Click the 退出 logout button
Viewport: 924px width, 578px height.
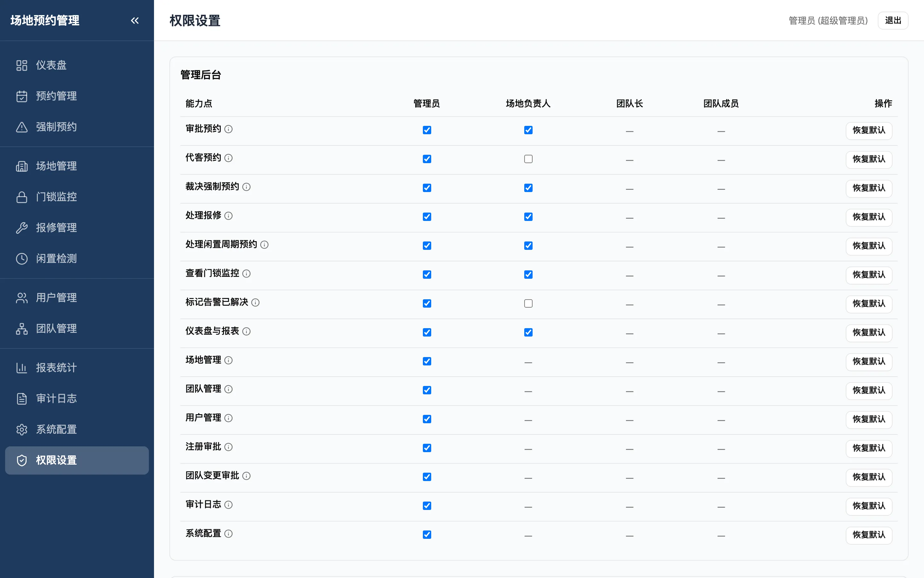coord(893,20)
